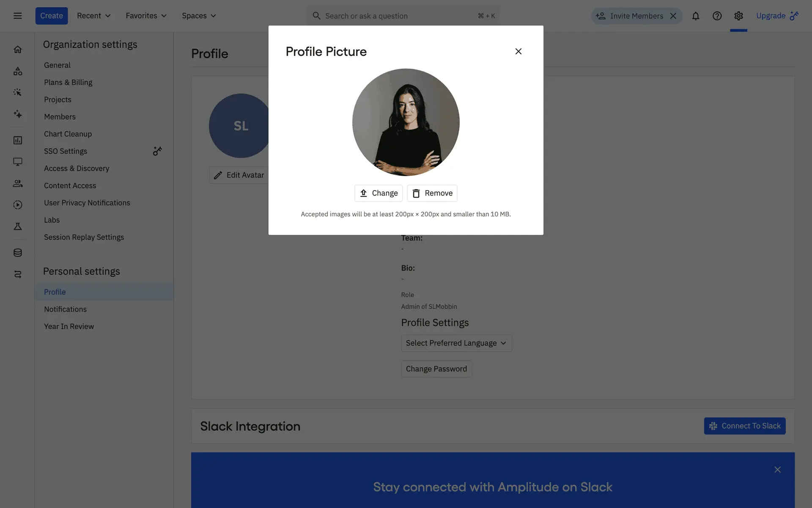
Task: Click the hamburger menu icon
Action: click(17, 16)
